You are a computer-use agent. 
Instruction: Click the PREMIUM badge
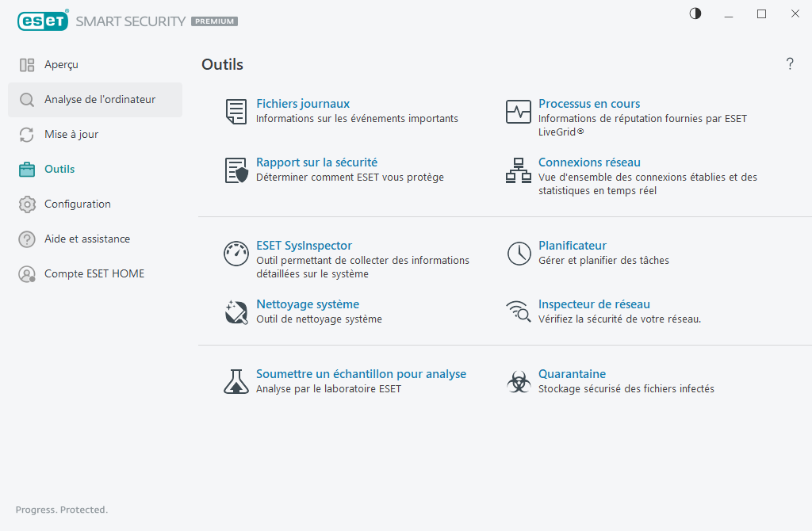point(214,21)
